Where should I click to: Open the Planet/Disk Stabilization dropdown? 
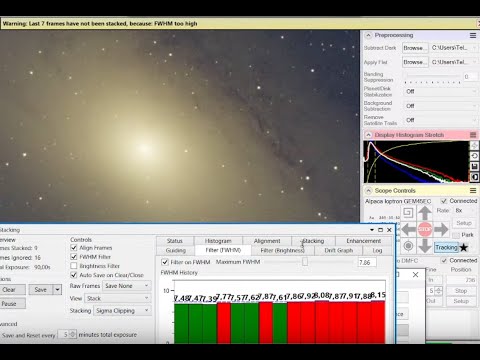pyautogui.click(x=441, y=91)
